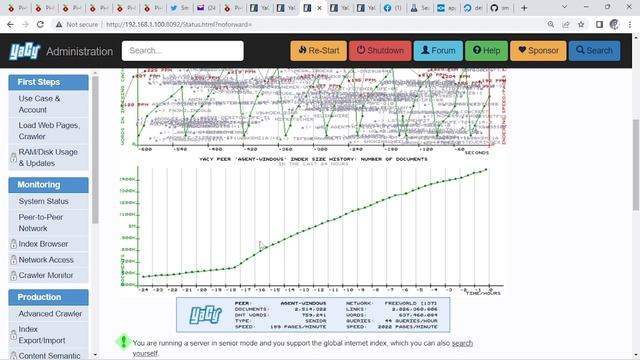Open Use Case & Account
The height and width of the screenshot is (360, 640).
(x=48, y=104)
